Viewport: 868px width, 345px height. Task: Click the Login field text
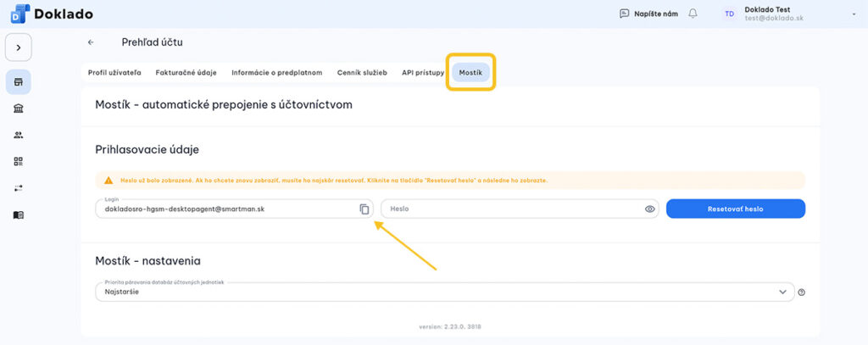coord(184,209)
